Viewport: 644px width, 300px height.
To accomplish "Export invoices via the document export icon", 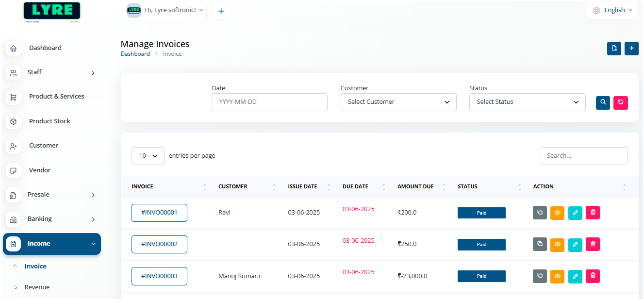I will [x=614, y=49].
